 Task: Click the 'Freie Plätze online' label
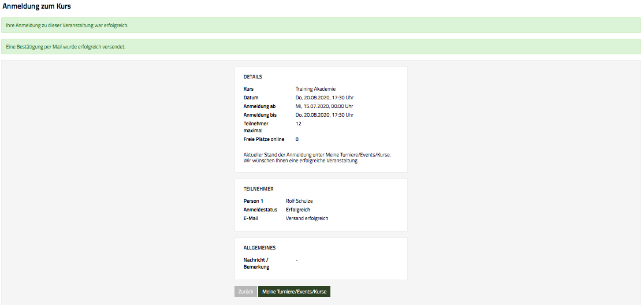(x=264, y=140)
